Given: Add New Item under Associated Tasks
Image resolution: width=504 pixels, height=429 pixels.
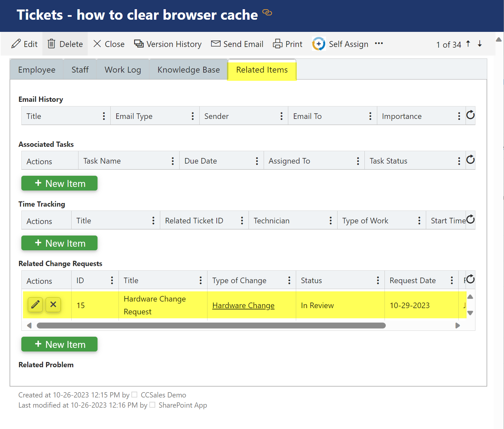Looking at the screenshot, I should click(x=59, y=183).
